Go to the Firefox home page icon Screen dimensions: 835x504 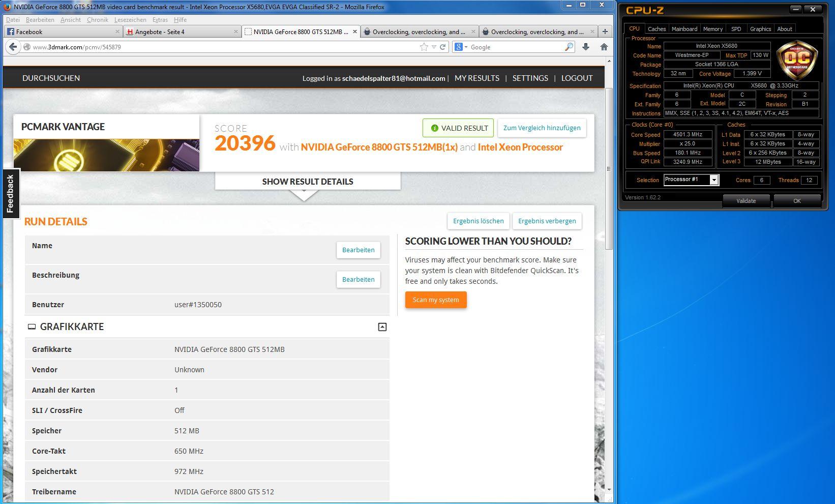tap(604, 47)
